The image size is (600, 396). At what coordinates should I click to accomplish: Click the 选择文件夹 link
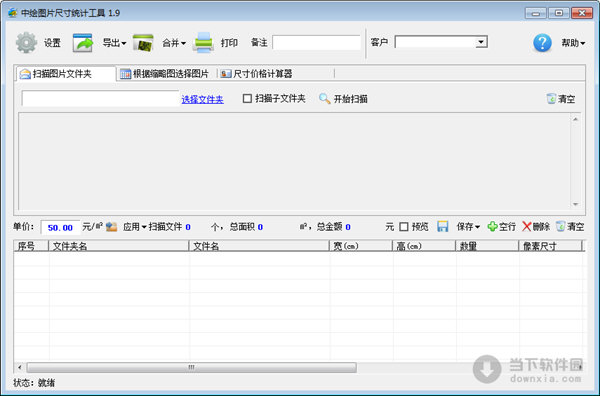(202, 99)
